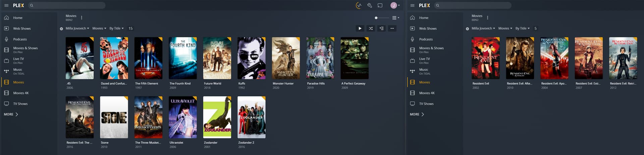The image size is (644, 155).
Task: Open hamburger menu in the 5-movie Plex window
Action: tap(412, 5)
